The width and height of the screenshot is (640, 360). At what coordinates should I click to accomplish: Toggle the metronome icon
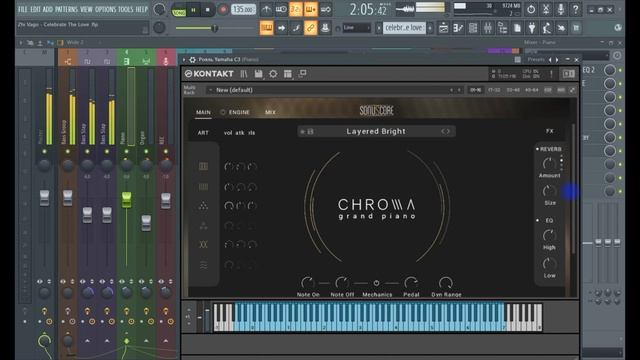[266, 9]
